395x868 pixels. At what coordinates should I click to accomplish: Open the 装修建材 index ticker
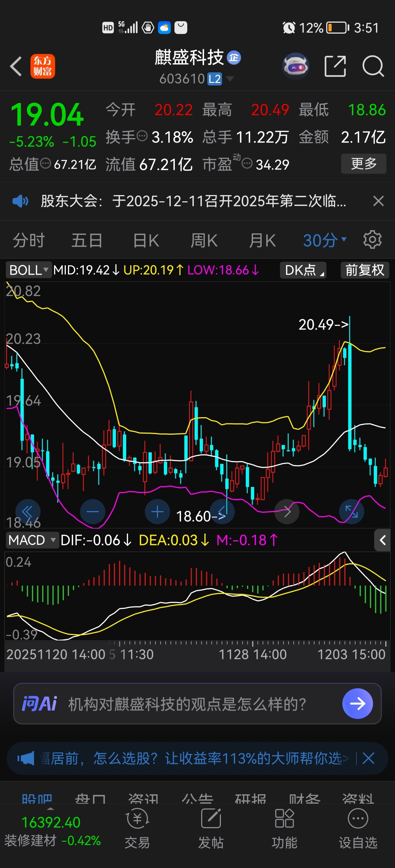pyautogui.click(x=52, y=831)
